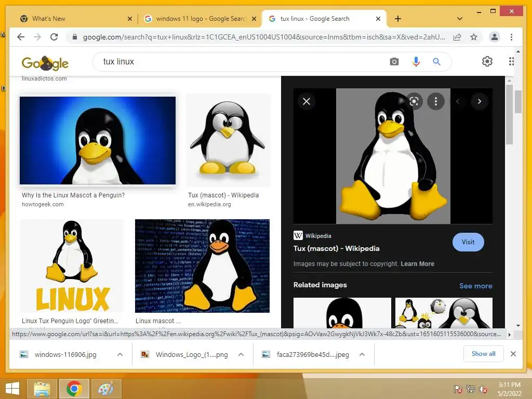Click "Why Is the Linux Mascot a Penguin?"
532x399 pixels.
click(73, 195)
